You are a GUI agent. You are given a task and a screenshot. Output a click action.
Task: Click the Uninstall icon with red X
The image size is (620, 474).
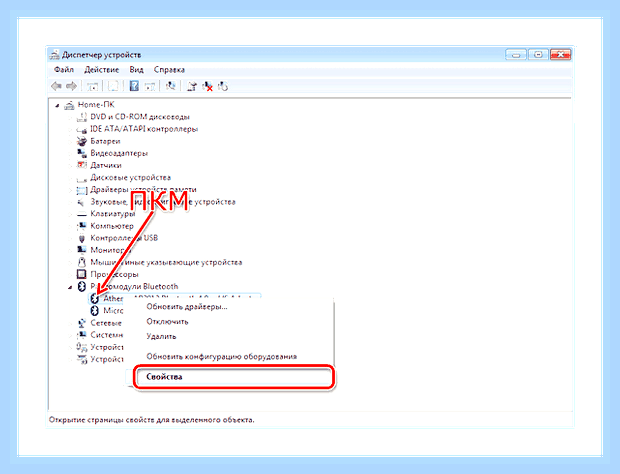(x=208, y=86)
